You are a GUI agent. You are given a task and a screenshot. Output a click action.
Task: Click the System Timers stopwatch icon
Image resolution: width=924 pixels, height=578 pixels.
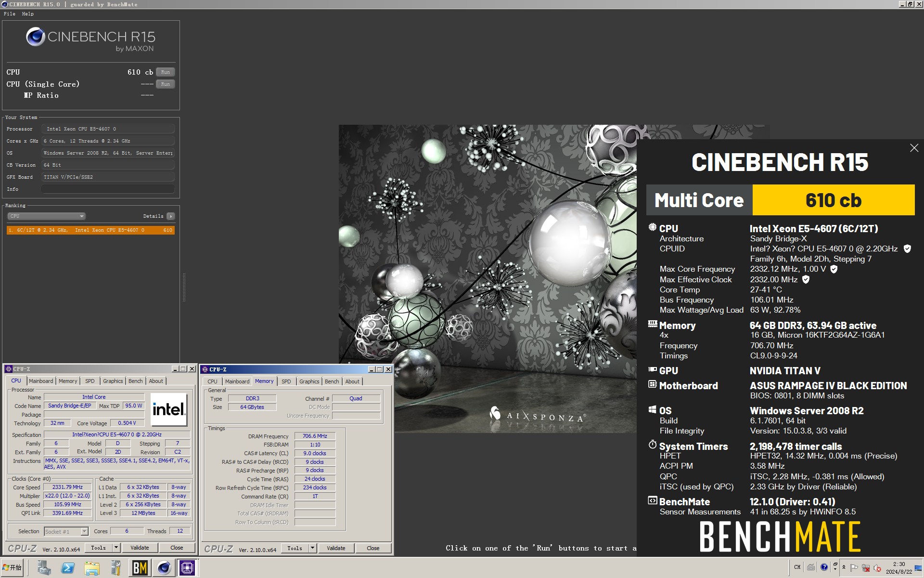(652, 445)
